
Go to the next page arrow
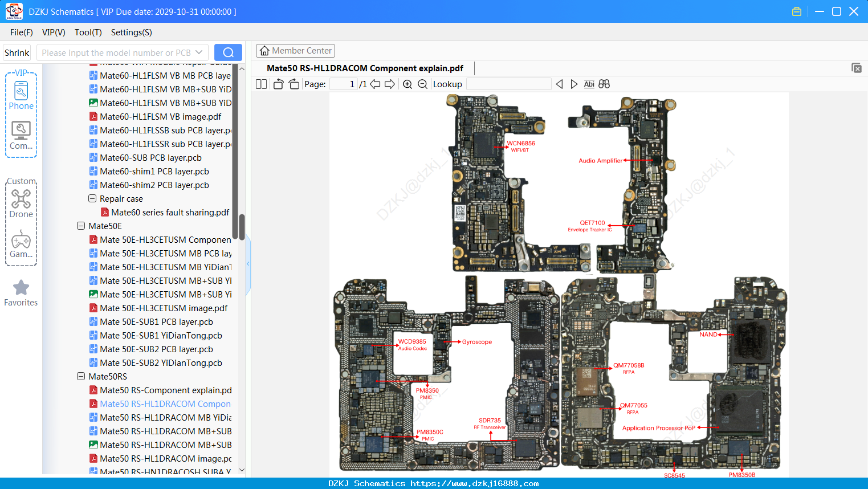(x=390, y=84)
